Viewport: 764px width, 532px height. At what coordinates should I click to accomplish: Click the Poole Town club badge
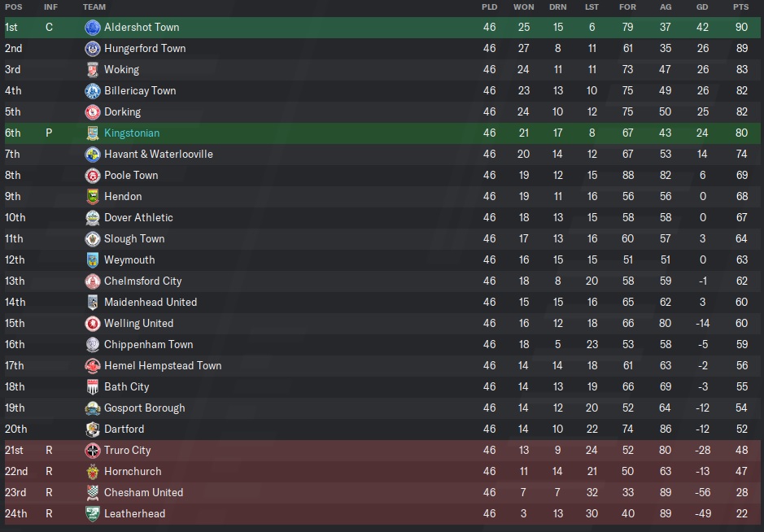[x=93, y=176]
